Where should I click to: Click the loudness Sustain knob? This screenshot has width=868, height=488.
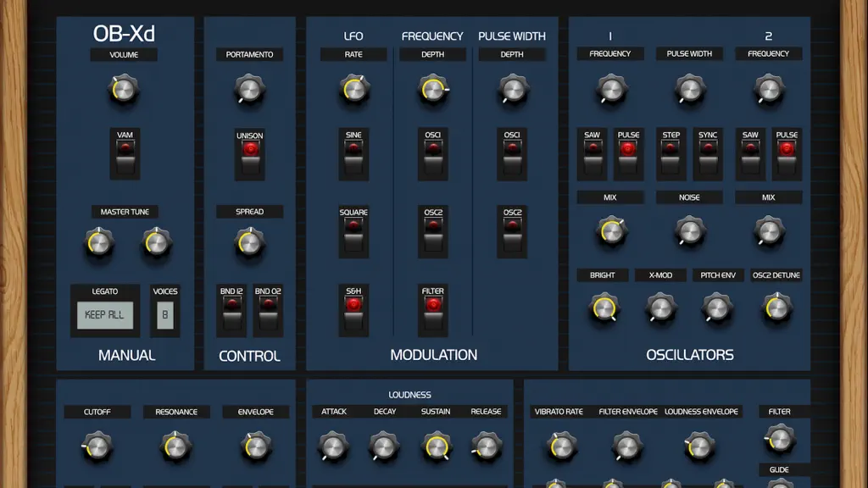(436, 446)
